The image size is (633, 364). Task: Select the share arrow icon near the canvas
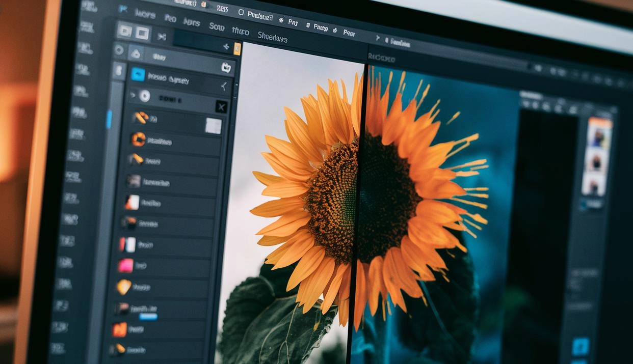(x=226, y=46)
